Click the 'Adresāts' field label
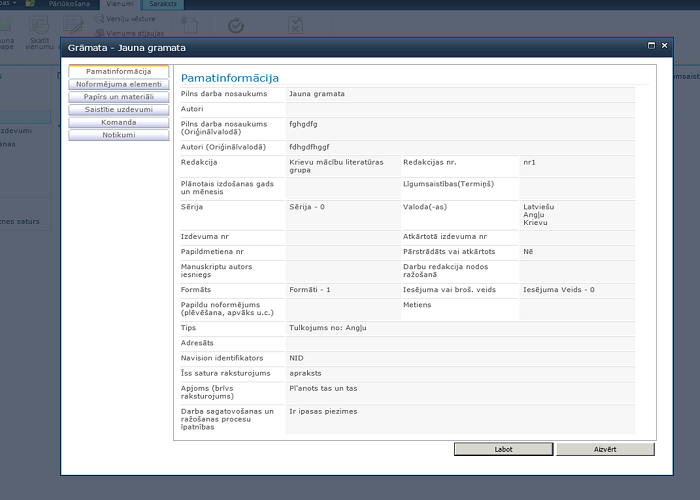 (197, 343)
